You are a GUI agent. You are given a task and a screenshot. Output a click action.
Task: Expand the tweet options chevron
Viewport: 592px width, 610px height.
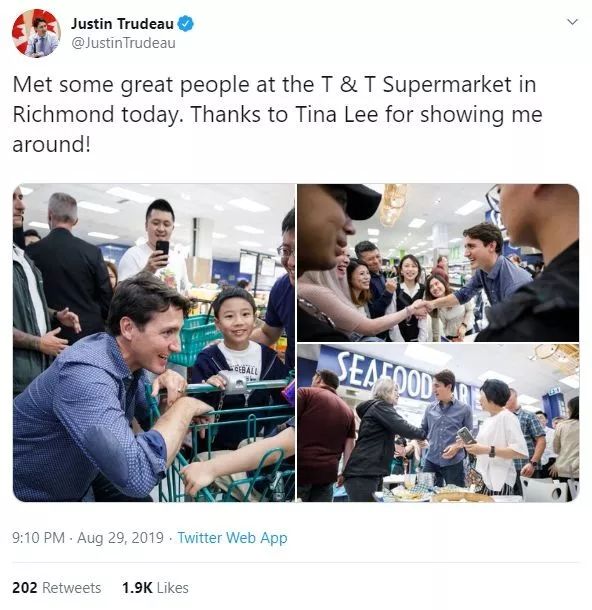572,22
